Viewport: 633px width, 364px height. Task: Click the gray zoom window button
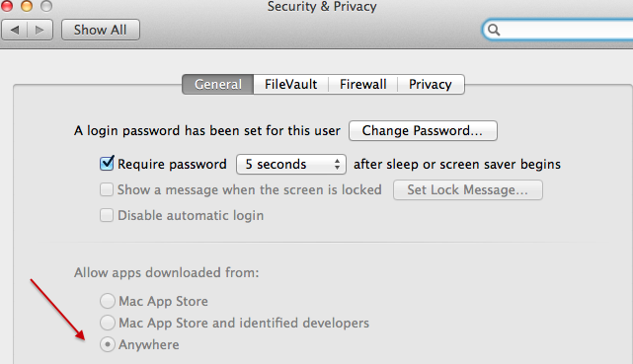(x=46, y=6)
